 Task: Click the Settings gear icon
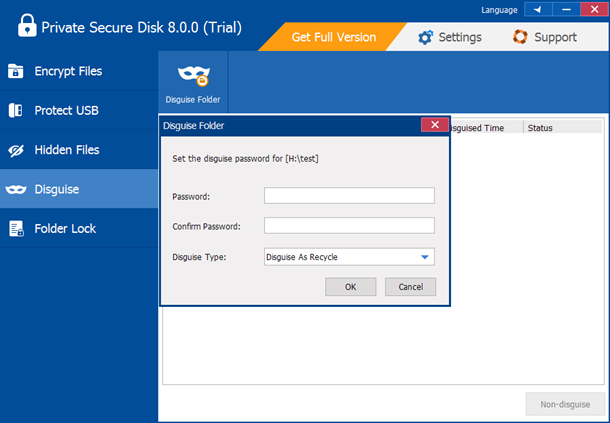(425, 37)
